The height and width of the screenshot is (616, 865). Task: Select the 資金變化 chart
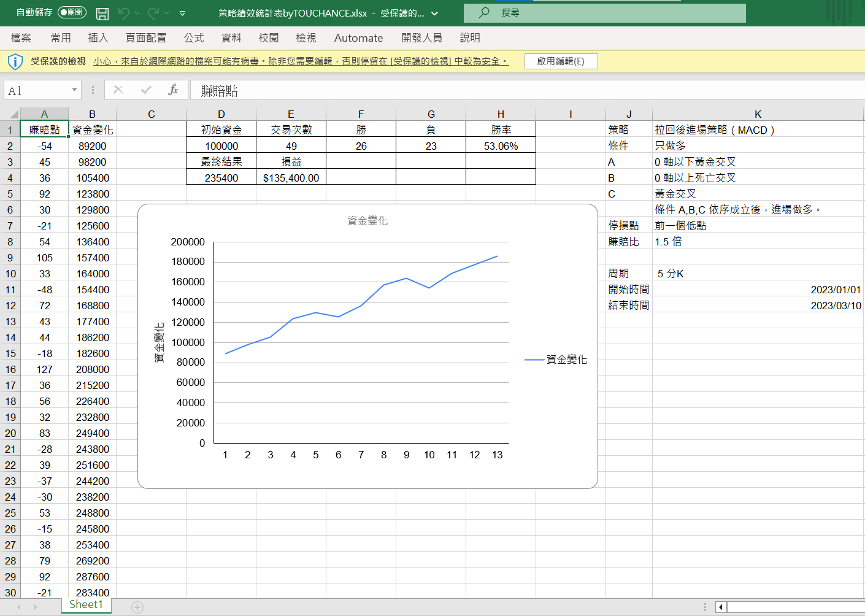[367, 344]
